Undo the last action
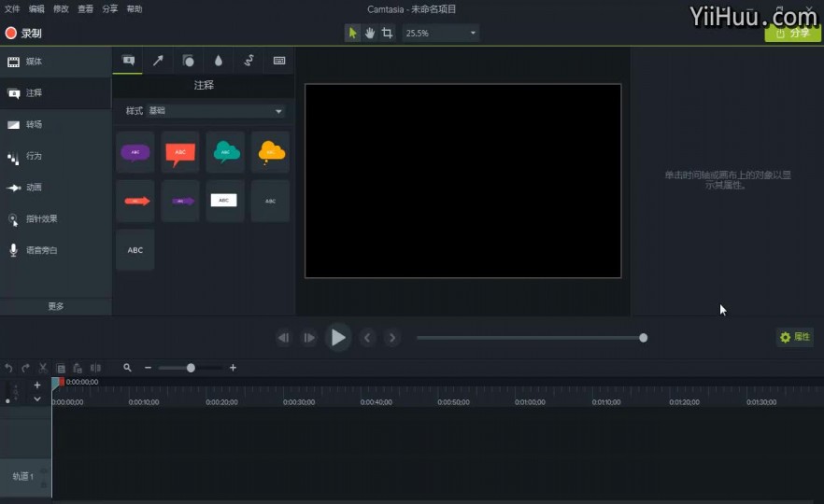The width and height of the screenshot is (824, 504). click(x=8, y=368)
